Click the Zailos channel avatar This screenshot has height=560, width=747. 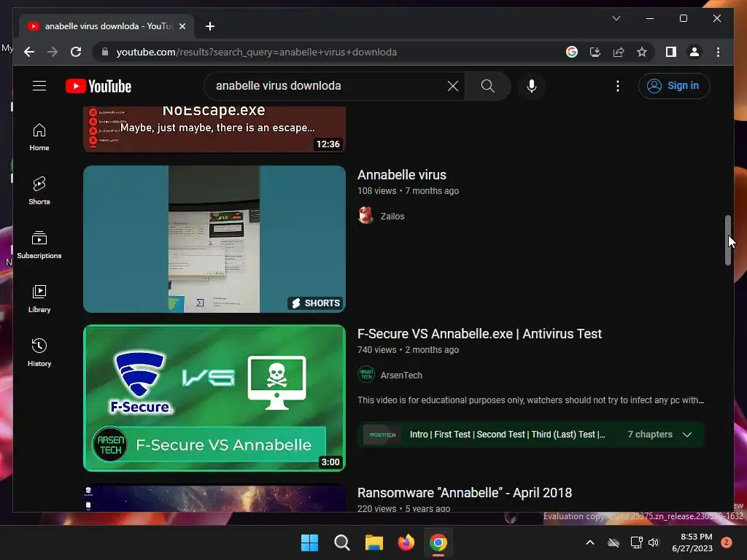366,216
